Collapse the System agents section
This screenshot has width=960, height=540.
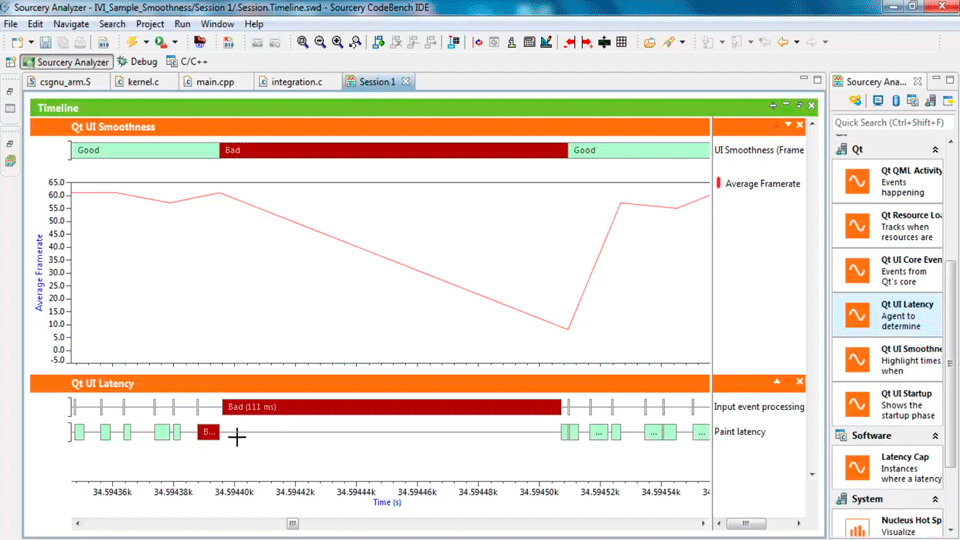(x=935, y=499)
